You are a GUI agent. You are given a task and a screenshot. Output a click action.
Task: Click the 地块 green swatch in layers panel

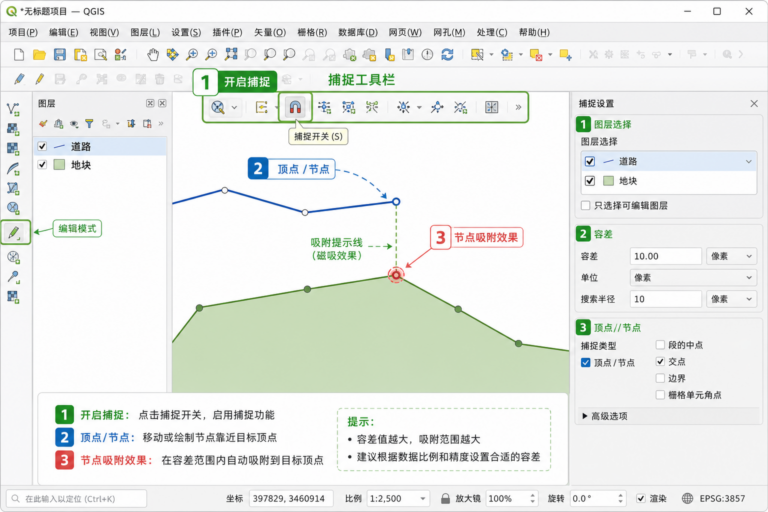(x=59, y=165)
